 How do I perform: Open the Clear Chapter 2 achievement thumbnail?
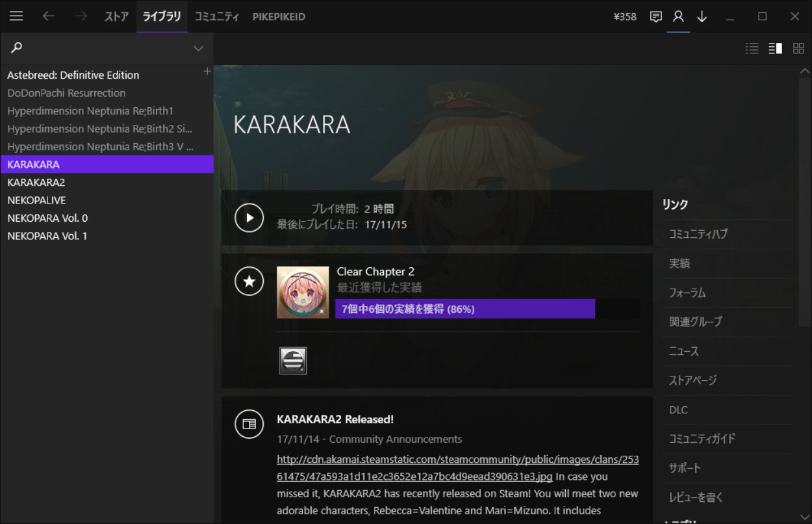303,293
